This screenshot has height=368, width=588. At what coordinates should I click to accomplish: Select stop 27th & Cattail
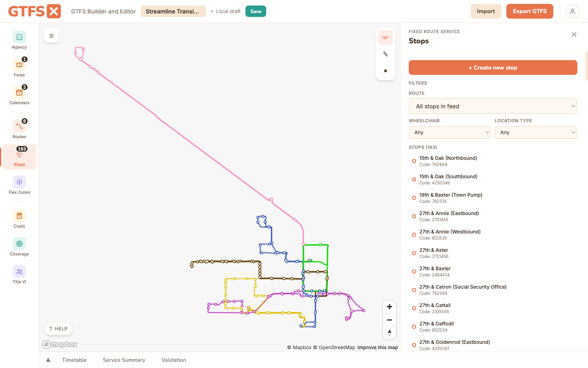pos(493,308)
